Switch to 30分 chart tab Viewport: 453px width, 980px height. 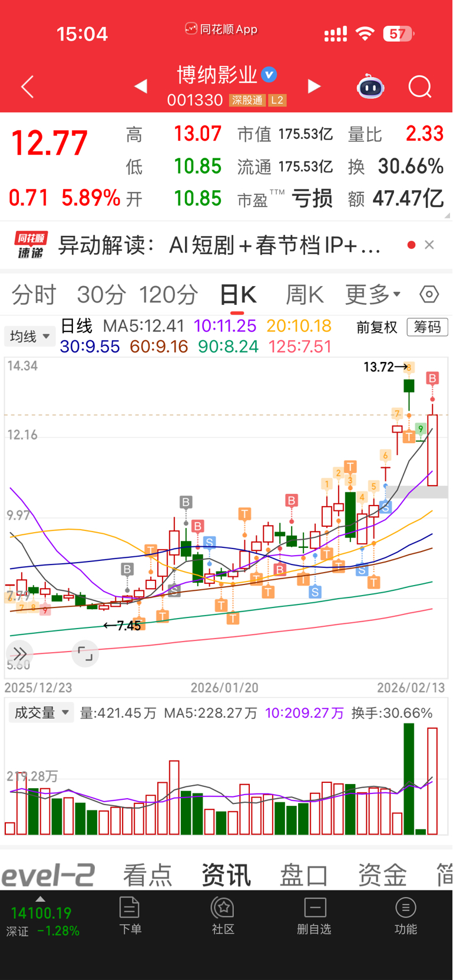pyautogui.click(x=101, y=294)
